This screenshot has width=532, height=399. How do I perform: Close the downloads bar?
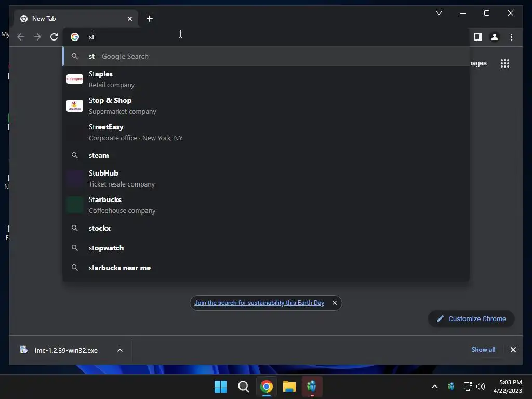click(x=513, y=350)
